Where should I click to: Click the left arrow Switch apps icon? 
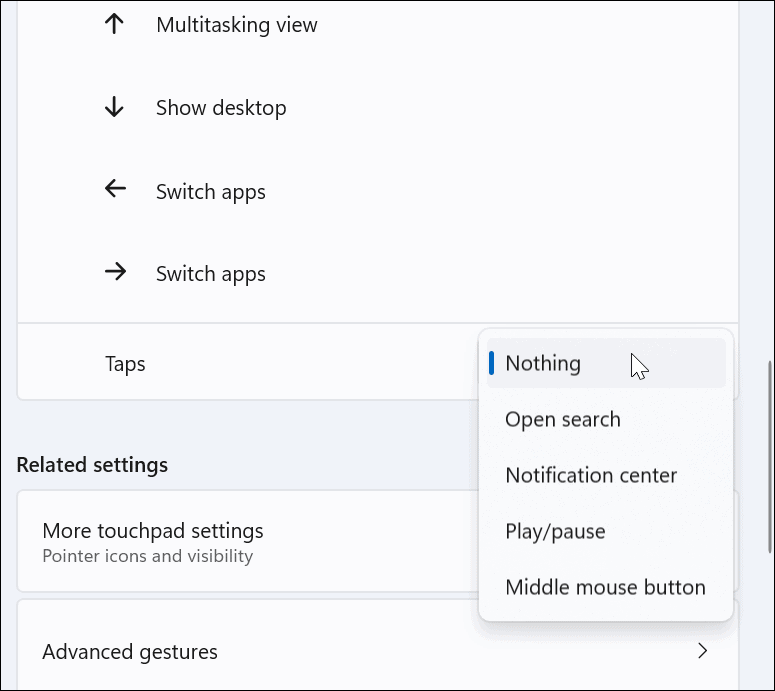pos(115,190)
